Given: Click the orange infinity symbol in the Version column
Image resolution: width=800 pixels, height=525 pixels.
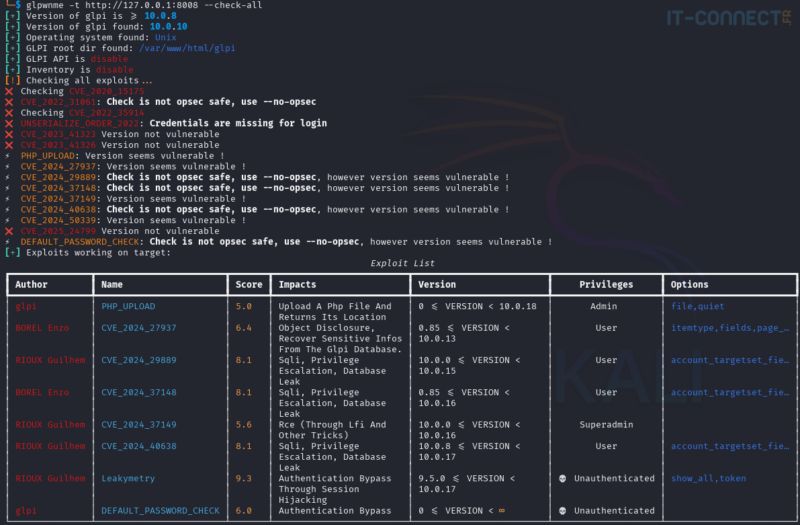Looking at the screenshot, I should (502, 511).
